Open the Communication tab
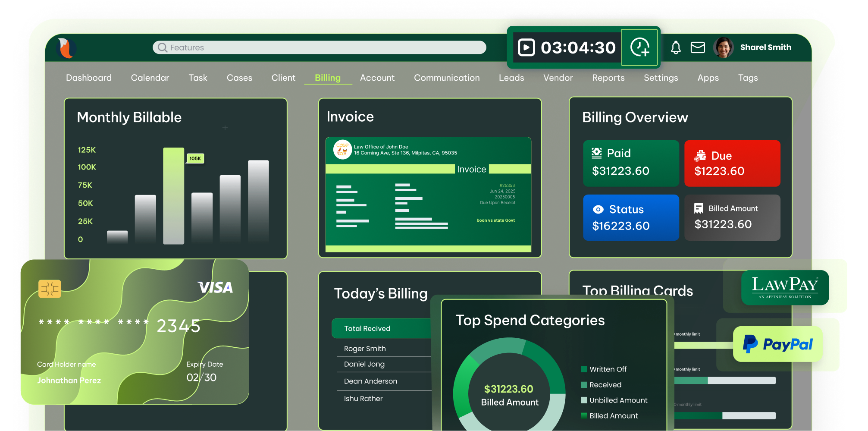 (x=447, y=78)
